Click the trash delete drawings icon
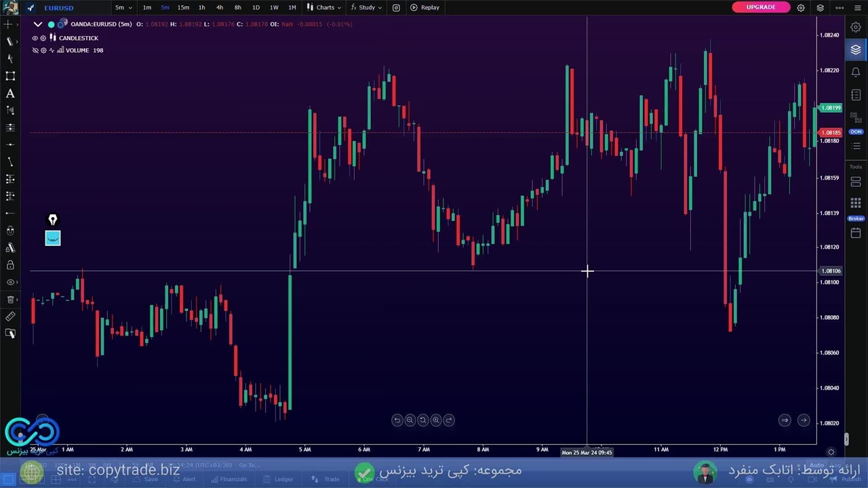Image resolution: width=868 pixels, height=488 pixels. pyautogui.click(x=10, y=300)
